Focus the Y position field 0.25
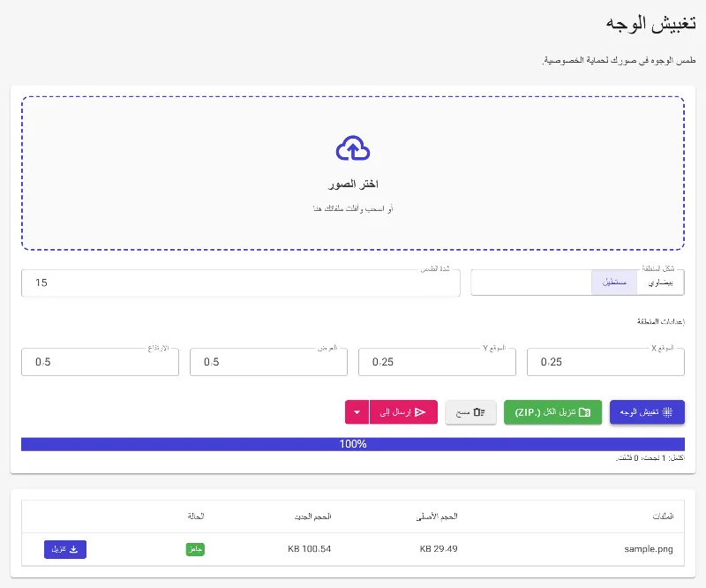The image size is (706, 588). click(x=437, y=362)
